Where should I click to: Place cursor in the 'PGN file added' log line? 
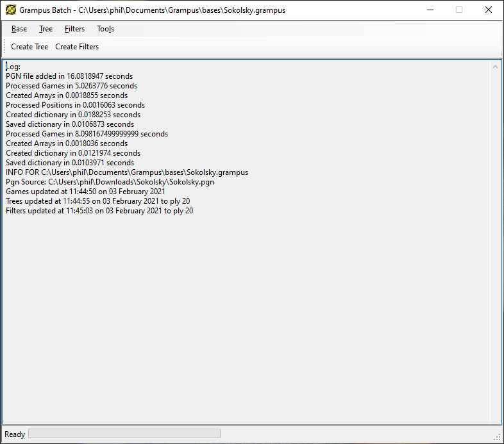click(69, 76)
